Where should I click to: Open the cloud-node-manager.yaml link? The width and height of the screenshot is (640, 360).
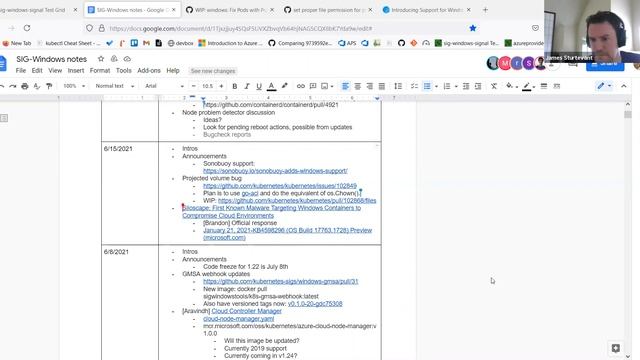(x=238, y=319)
